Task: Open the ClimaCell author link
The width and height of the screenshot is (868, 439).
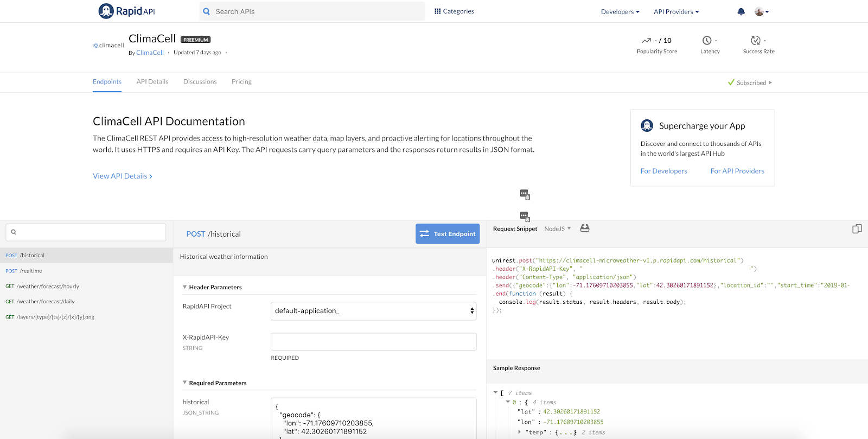Action: pos(150,53)
